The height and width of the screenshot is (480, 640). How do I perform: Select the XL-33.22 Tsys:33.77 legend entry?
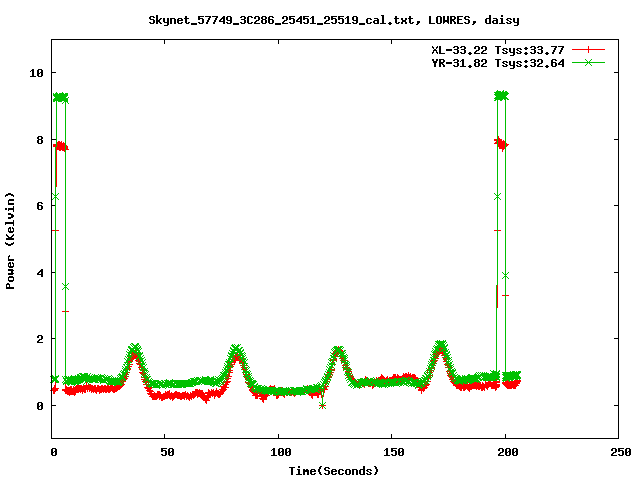(x=498, y=50)
